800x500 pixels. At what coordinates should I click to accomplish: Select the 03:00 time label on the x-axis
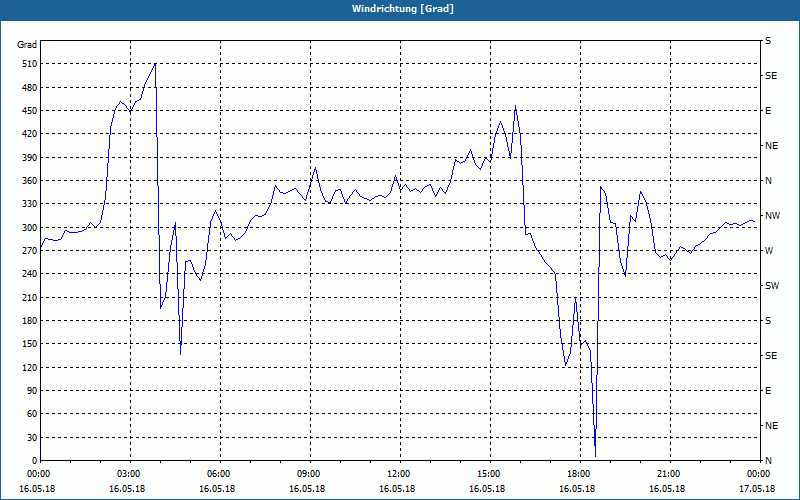click(x=131, y=474)
